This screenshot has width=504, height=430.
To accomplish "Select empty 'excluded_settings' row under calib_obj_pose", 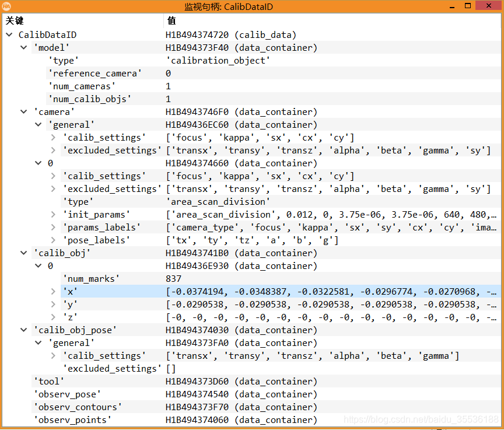I will click(281, 369).
